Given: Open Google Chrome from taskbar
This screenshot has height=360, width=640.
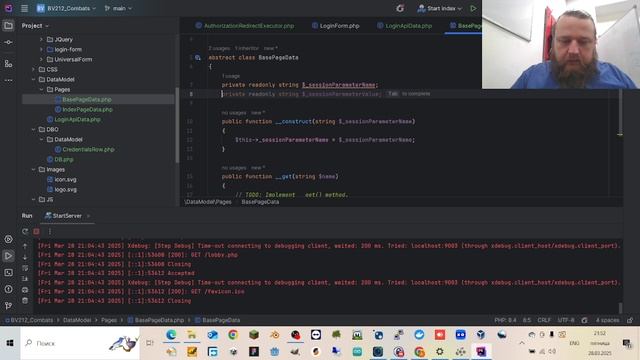Looking at the screenshot, I should pyautogui.click(x=233, y=335).
